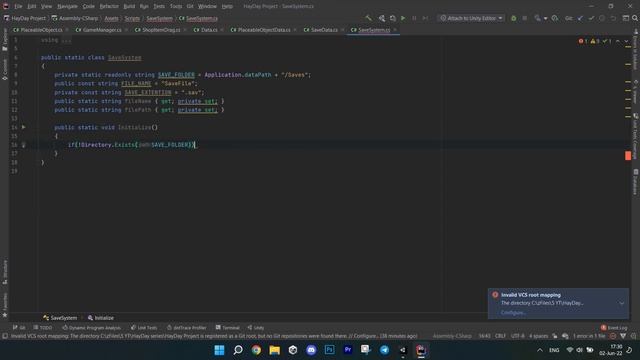This screenshot has width=640, height=360.
Task: Click the Initialize structure breadcrumb
Action: click(101, 318)
